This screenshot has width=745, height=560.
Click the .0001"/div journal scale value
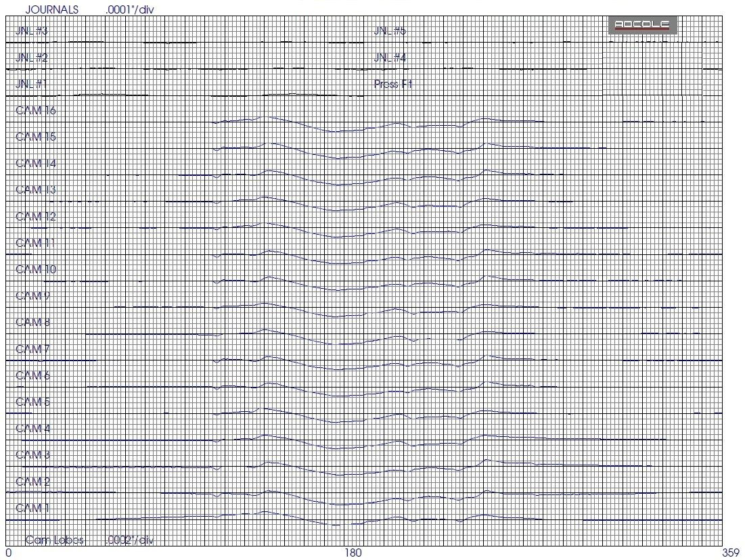tap(131, 9)
